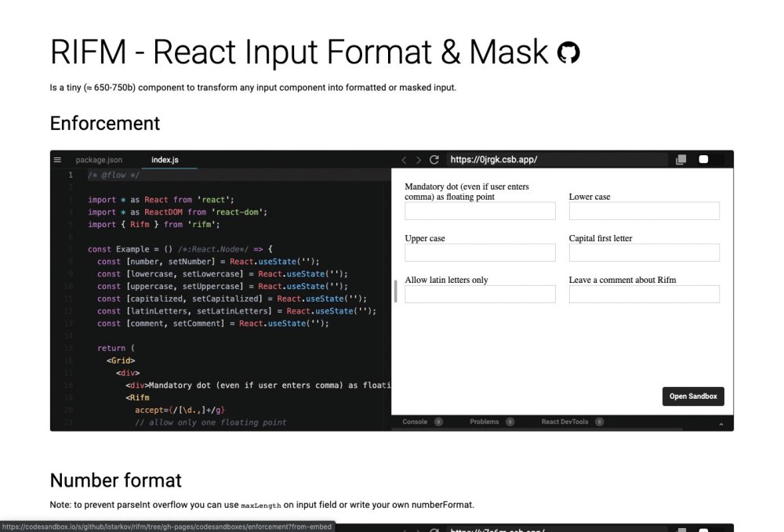Focus the Allow latin letters only input

point(480,295)
